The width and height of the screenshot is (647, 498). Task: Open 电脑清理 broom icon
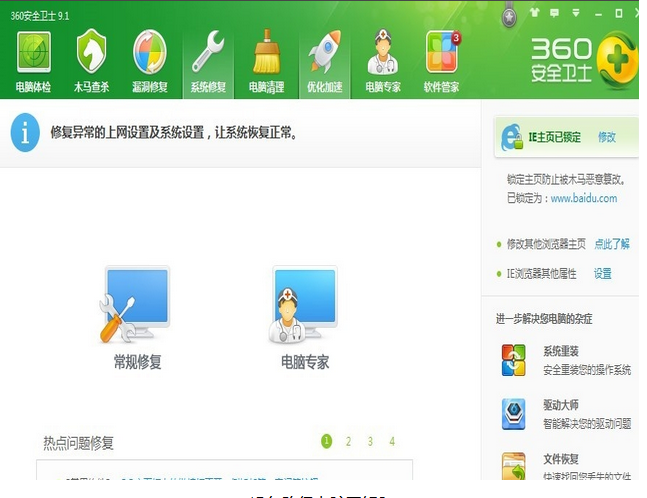[267, 52]
